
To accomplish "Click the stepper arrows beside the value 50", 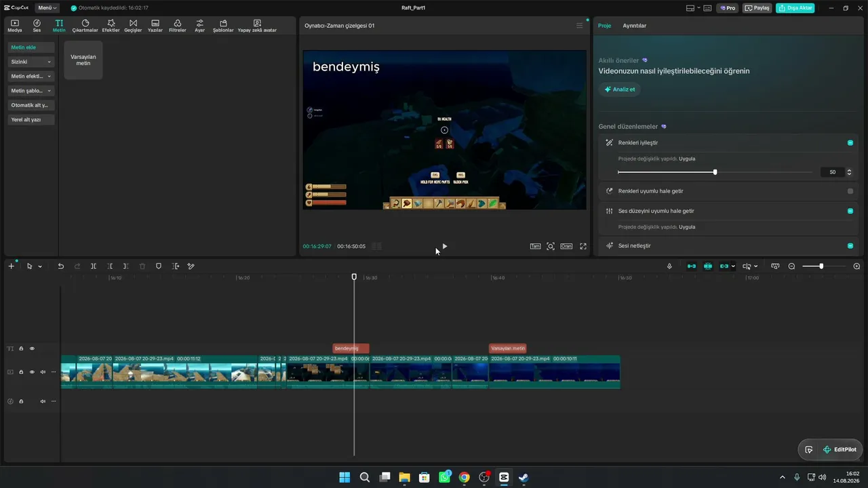I will 849,172.
